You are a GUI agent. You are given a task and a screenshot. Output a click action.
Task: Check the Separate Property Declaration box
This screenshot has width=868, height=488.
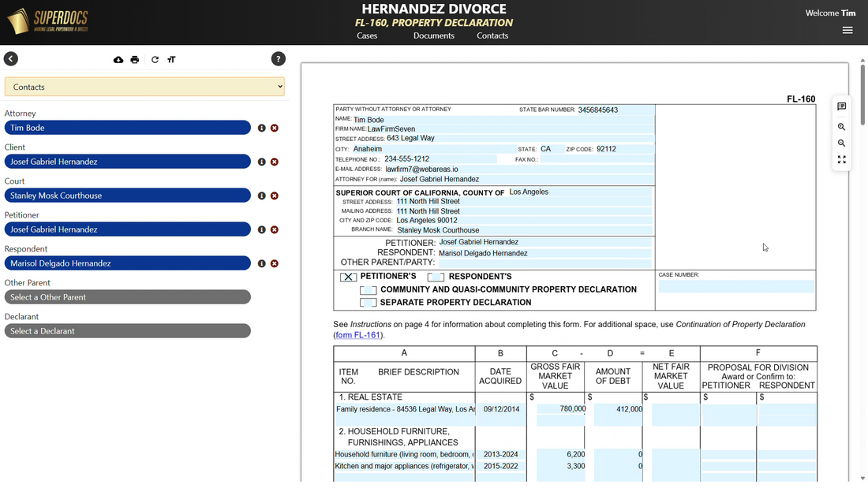369,303
